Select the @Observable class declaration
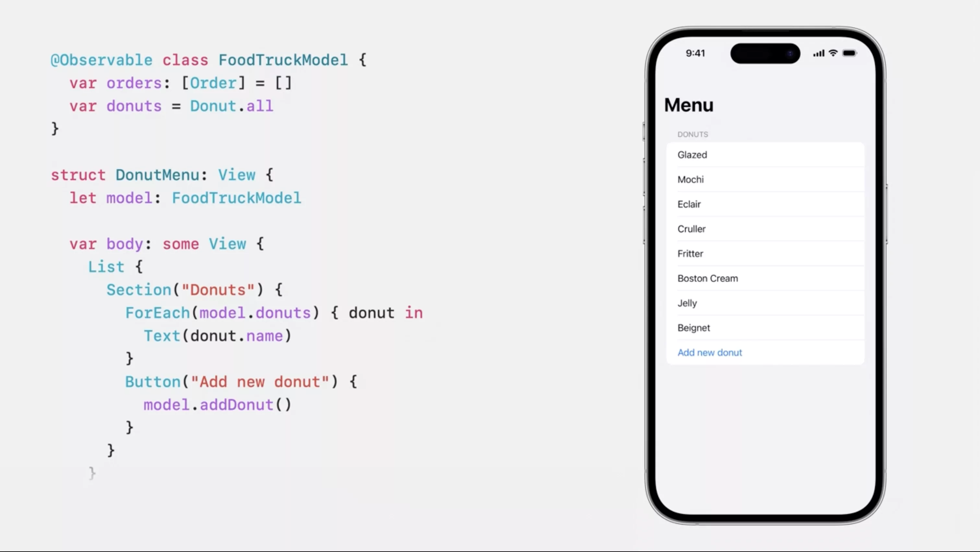This screenshot has width=980, height=552. 209,60
